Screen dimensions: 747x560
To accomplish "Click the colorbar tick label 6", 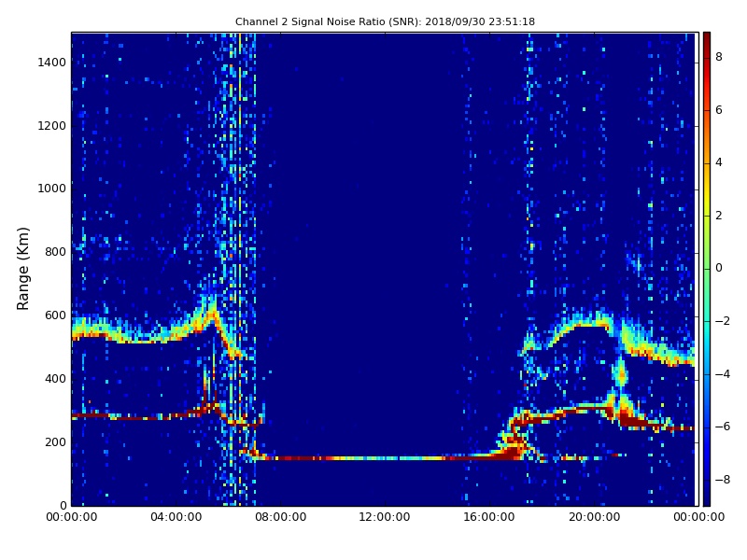I will [719, 110].
